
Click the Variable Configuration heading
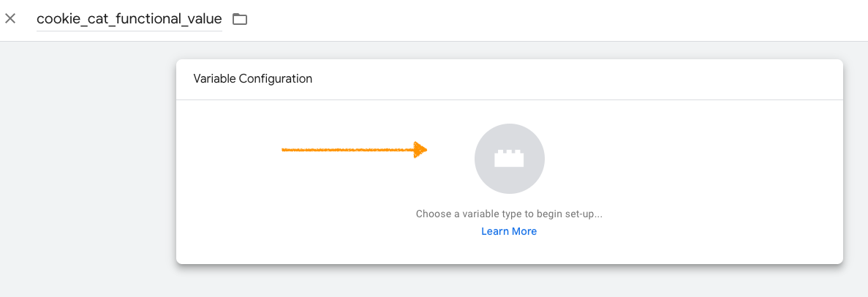tap(252, 78)
